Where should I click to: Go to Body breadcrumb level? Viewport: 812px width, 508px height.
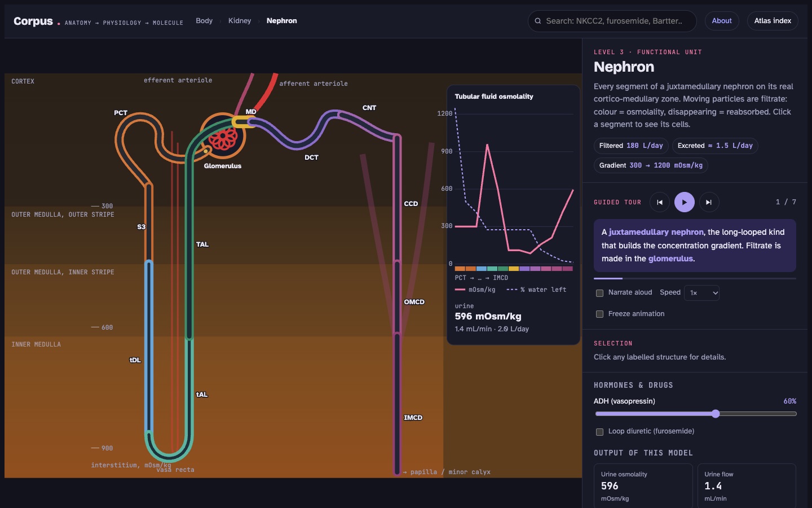[x=204, y=21]
